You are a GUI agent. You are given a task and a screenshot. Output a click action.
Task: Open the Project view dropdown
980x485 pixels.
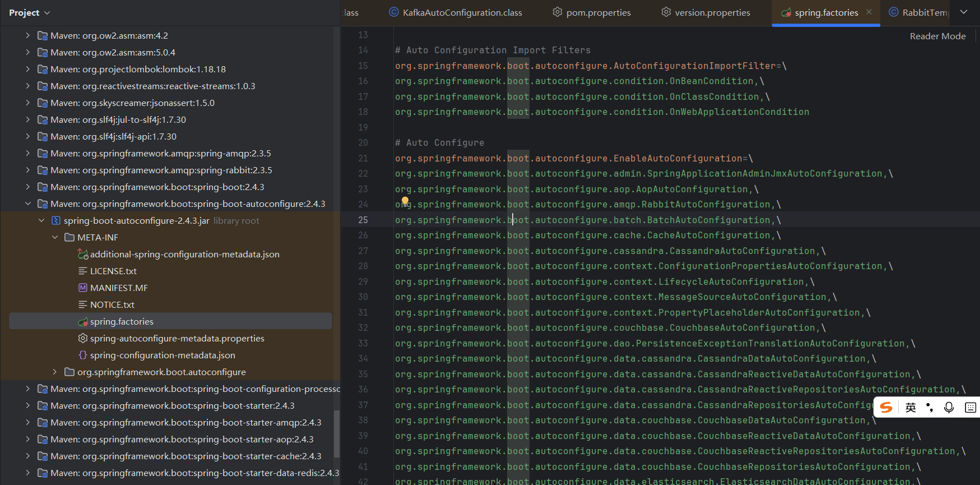point(47,12)
